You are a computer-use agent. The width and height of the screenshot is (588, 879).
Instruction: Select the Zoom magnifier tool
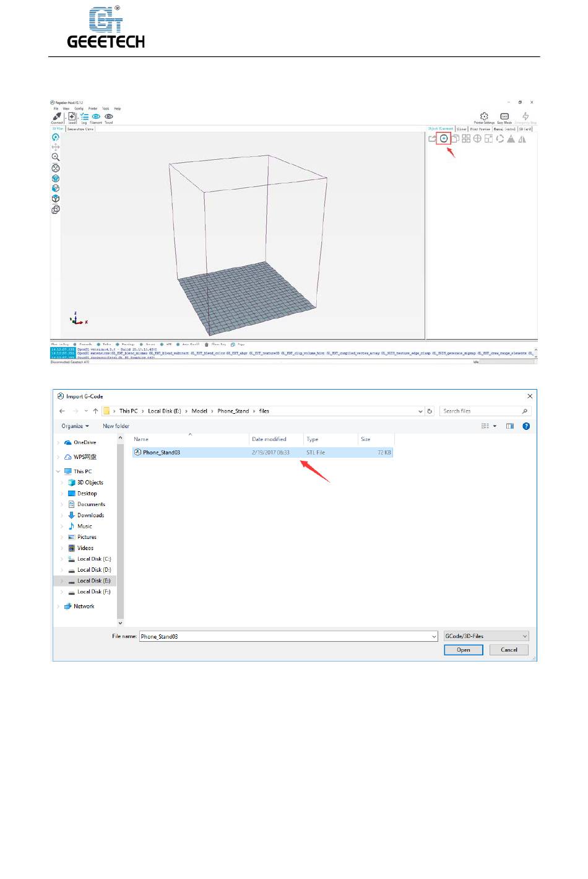(56, 157)
